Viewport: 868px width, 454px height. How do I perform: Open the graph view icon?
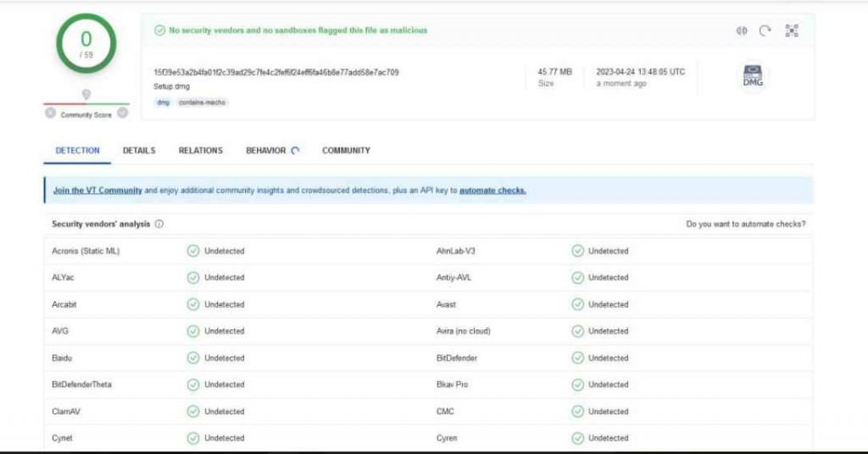tap(792, 30)
